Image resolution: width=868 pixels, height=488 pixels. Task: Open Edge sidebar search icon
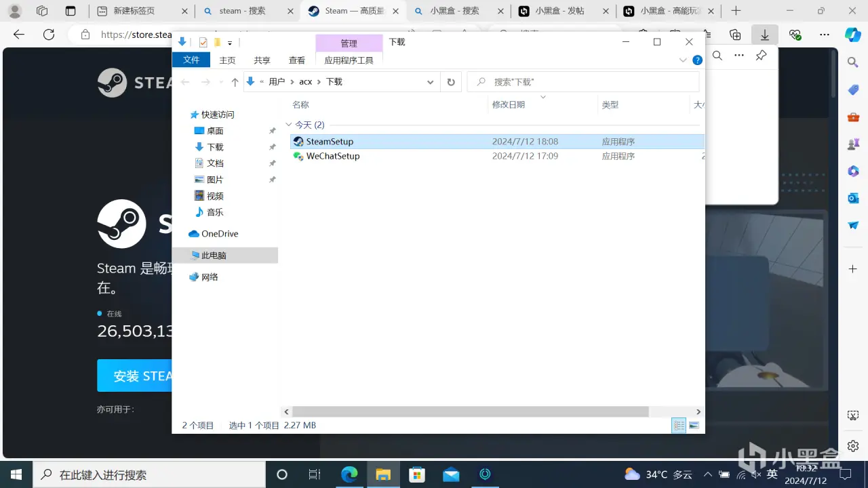pos(853,62)
